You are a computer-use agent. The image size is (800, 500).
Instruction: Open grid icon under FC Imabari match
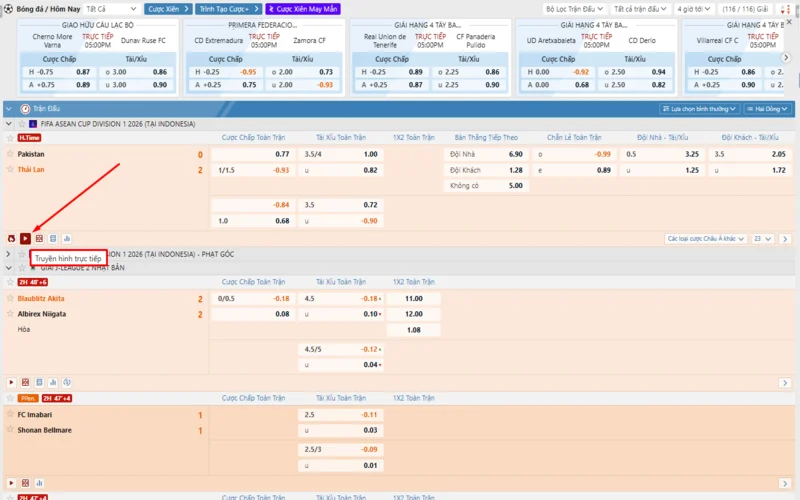click(25, 483)
